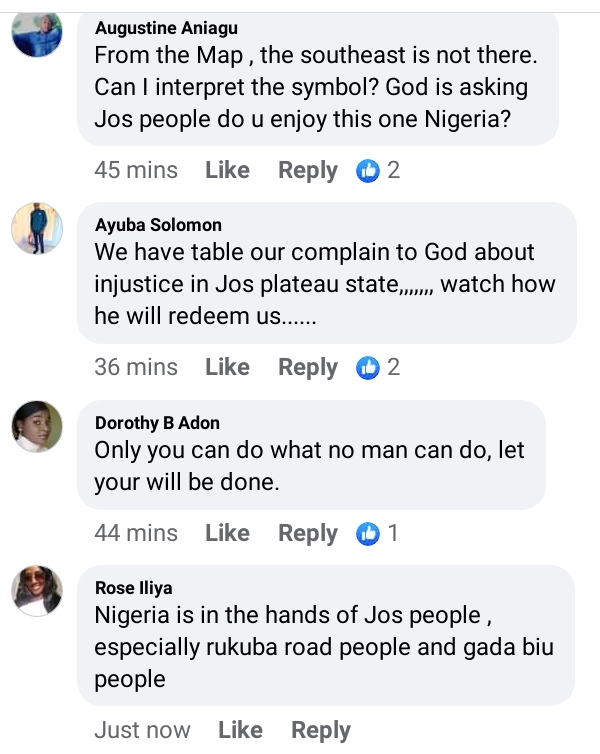The image size is (600, 754).
Task: Open Augustine Aniagu's profile picture
Action: click(37, 34)
